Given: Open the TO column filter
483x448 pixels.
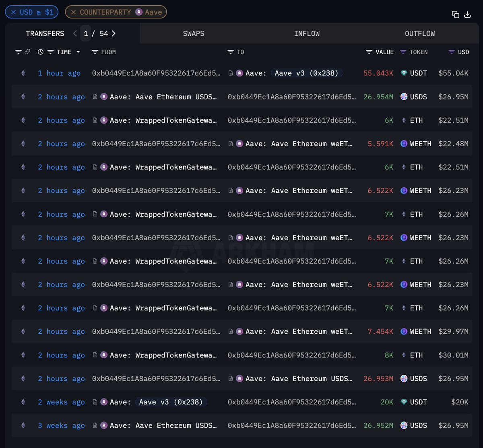Looking at the screenshot, I should [x=231, y=52].
